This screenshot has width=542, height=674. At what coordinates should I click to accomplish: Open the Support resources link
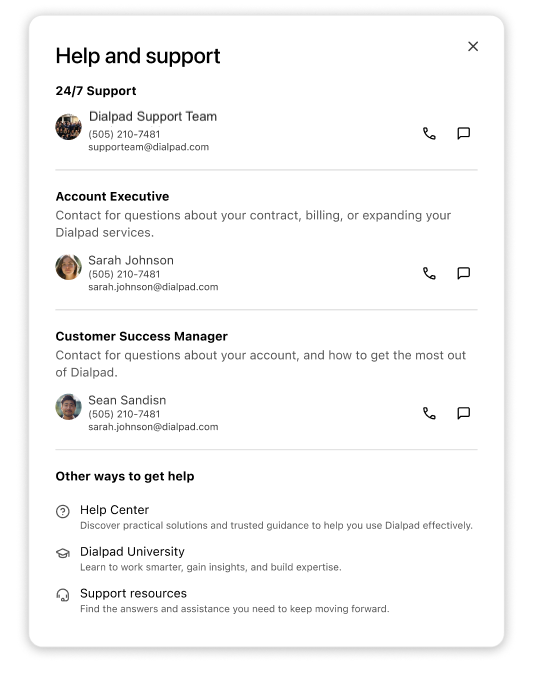point(133,593)
